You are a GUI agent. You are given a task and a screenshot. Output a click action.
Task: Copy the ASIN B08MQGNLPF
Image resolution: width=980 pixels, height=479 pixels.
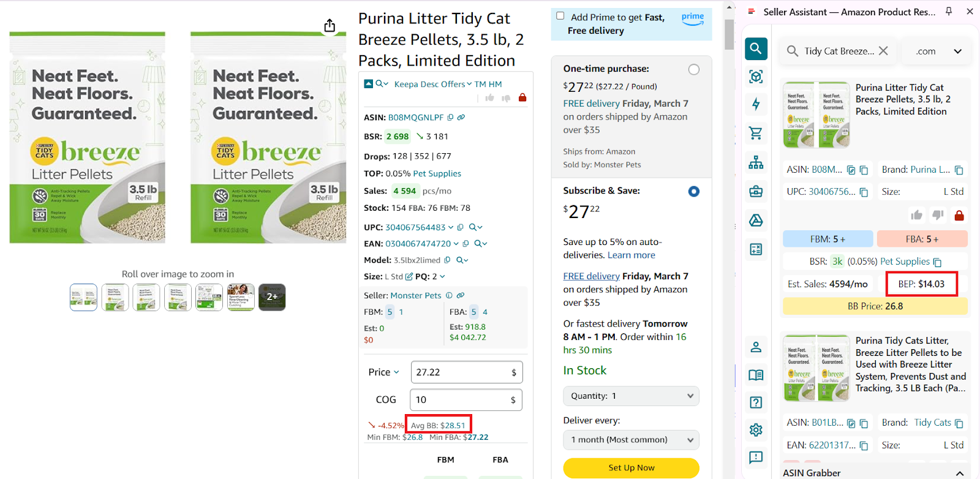(451, 117)
